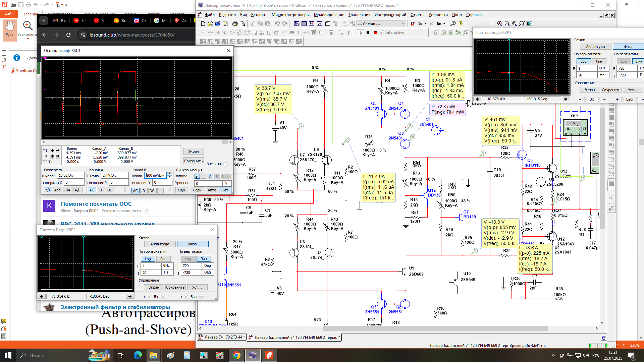Toggle Full Screen view icon in Multisim

[529, 23]
